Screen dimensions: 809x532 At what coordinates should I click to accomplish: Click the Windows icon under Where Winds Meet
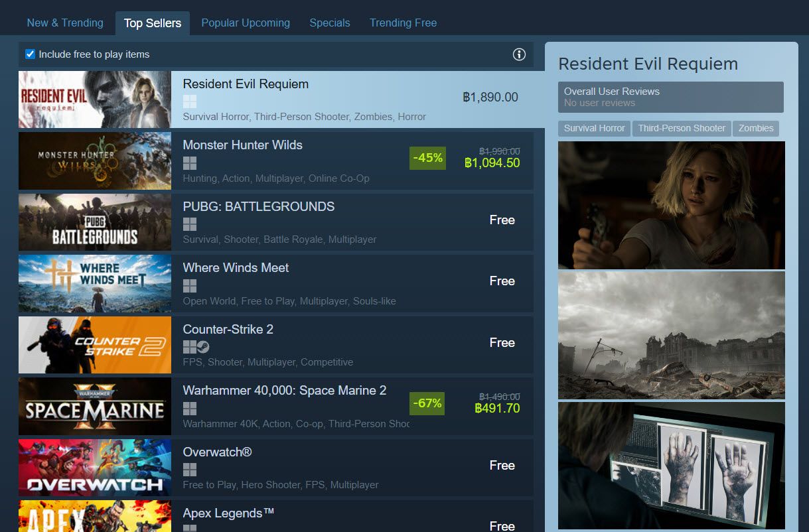(190, 286)
